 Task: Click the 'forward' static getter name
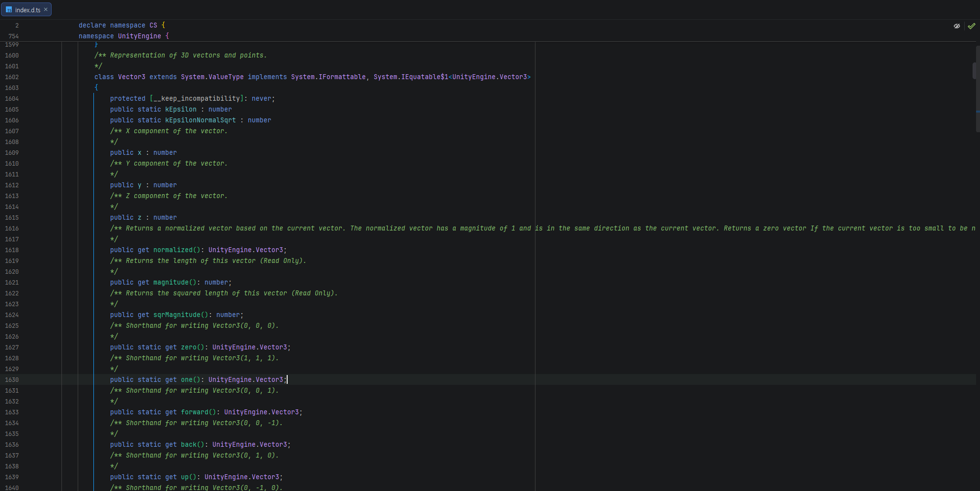(x=195, y=412)
